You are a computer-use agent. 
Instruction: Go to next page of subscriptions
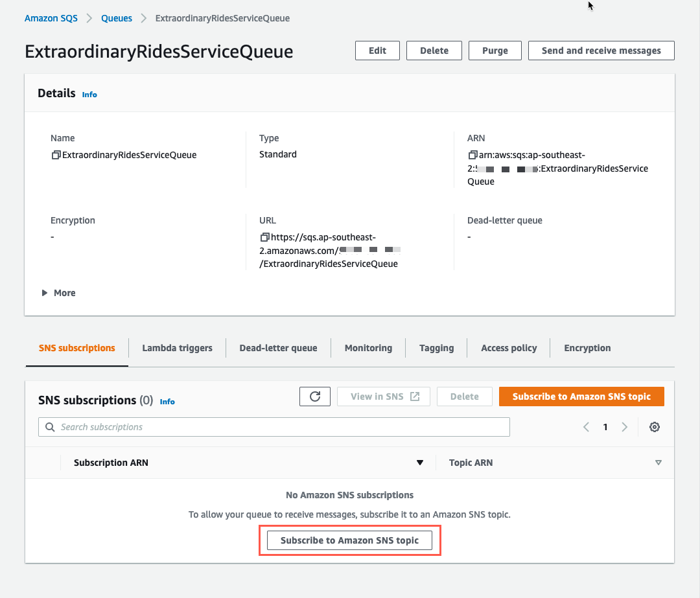(x=625, y=427)
